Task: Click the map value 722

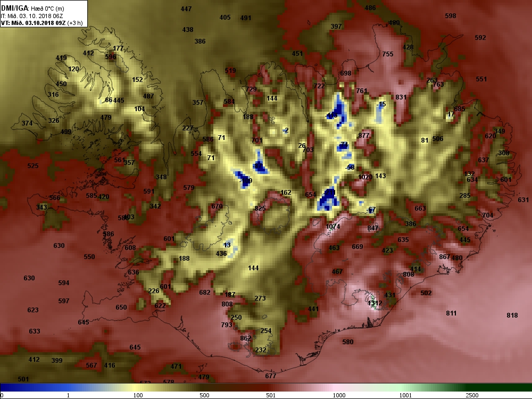Action: click(x=319, y=86)
